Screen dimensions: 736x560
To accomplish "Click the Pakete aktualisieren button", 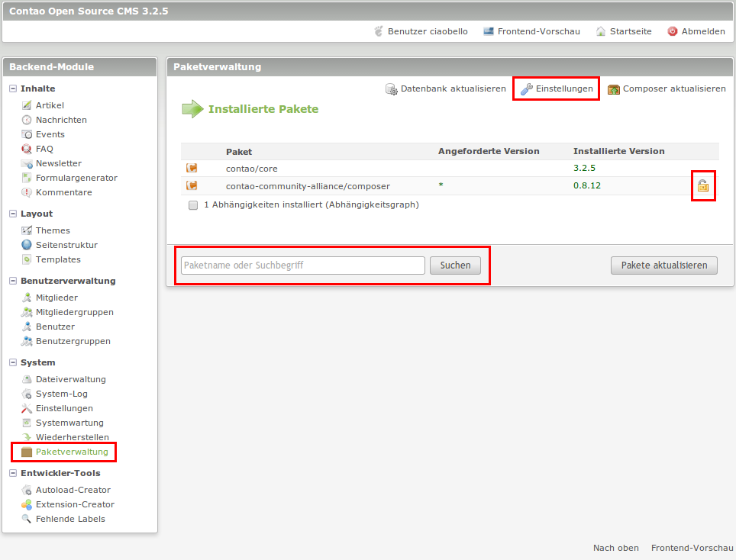I will pyautogui.click(x=663, y=266).
